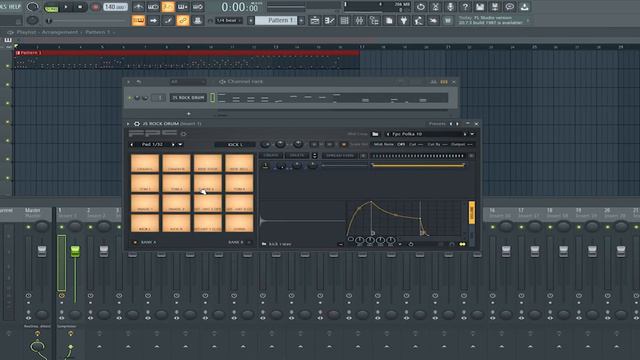
Task: Click Arrangement breadcrumb in playlist header
Action: 60,32
